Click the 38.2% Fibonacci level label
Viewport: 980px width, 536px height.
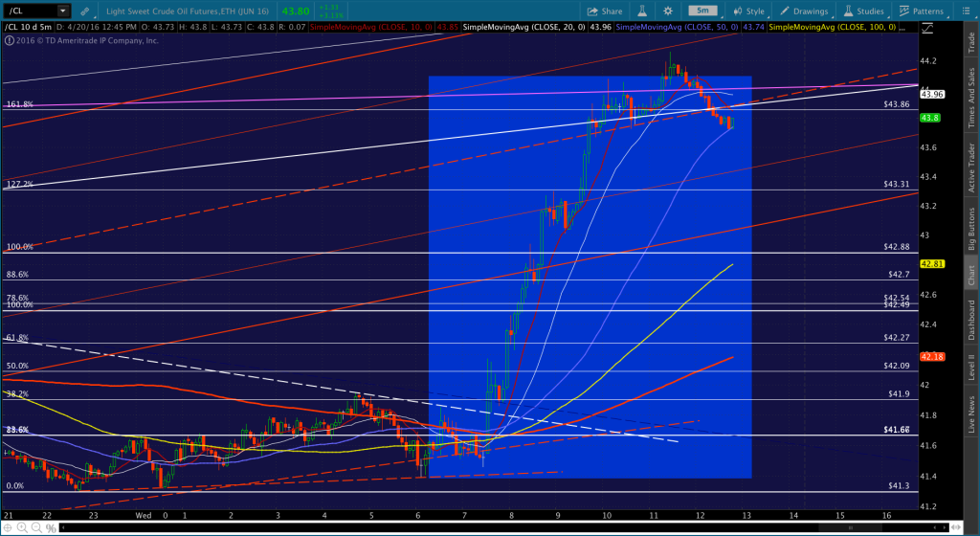[x=17, y=394]
